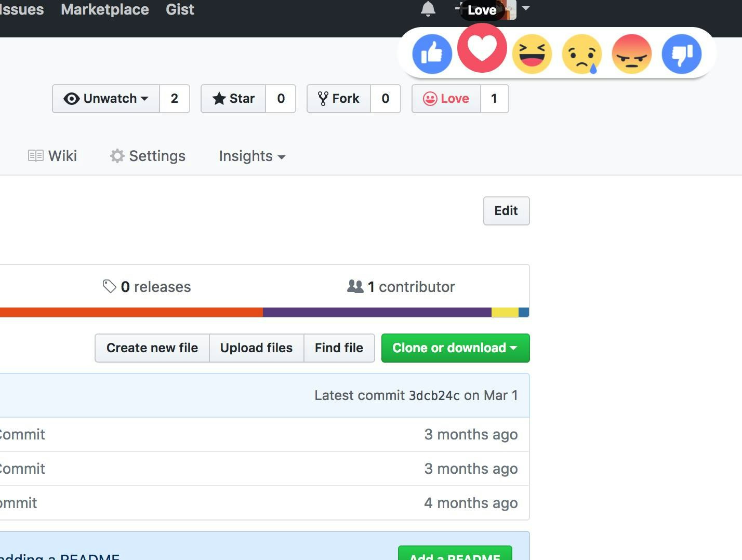Select the thumbs up Like reaction
The image size is (742, 560).
(432, 53)
